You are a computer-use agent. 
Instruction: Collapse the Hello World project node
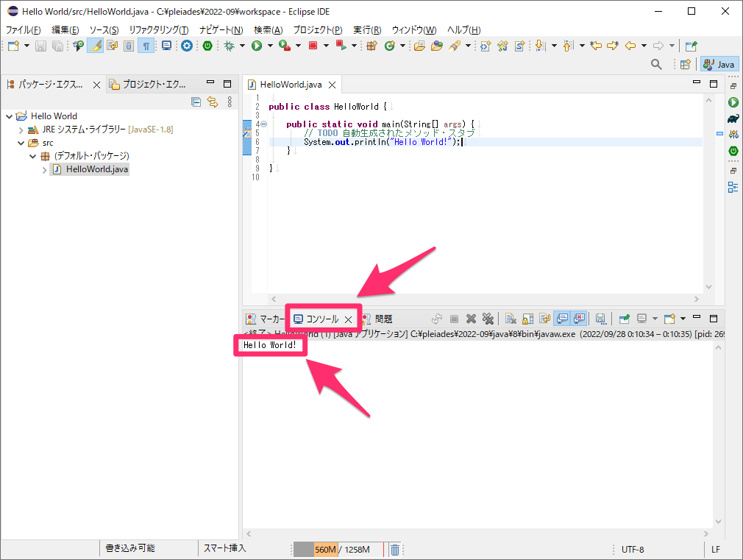(x=10, y=116)
